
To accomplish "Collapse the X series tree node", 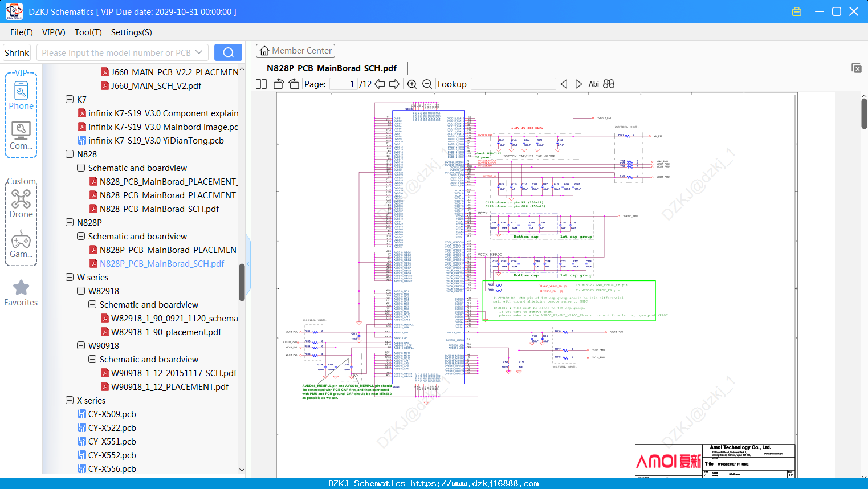I will tap(70, 400).
